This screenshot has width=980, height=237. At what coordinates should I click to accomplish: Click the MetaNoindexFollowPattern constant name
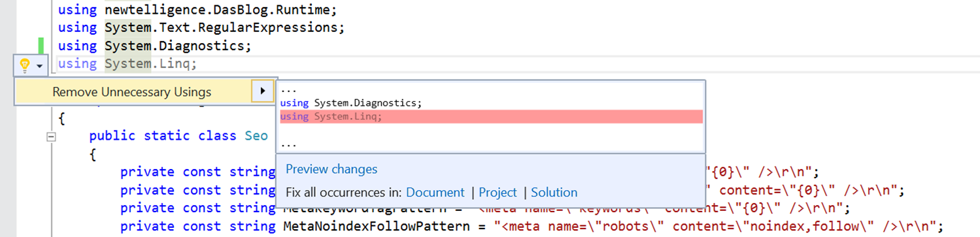point(376,227)
